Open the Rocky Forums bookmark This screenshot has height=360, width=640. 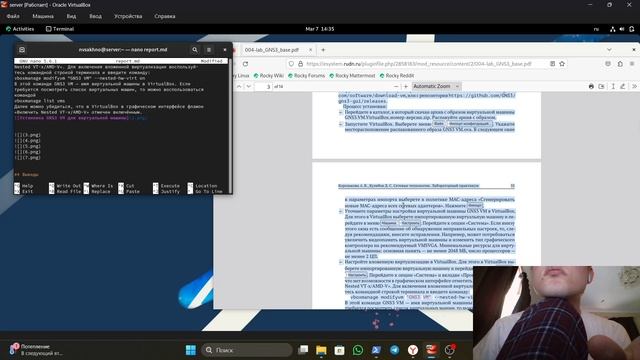point(307,76)
